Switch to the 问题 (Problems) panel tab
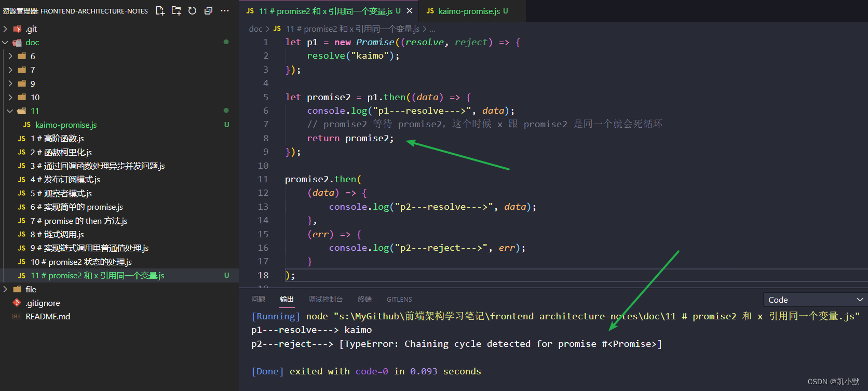This screenshot has height=391, width=868. pos(258,299)
